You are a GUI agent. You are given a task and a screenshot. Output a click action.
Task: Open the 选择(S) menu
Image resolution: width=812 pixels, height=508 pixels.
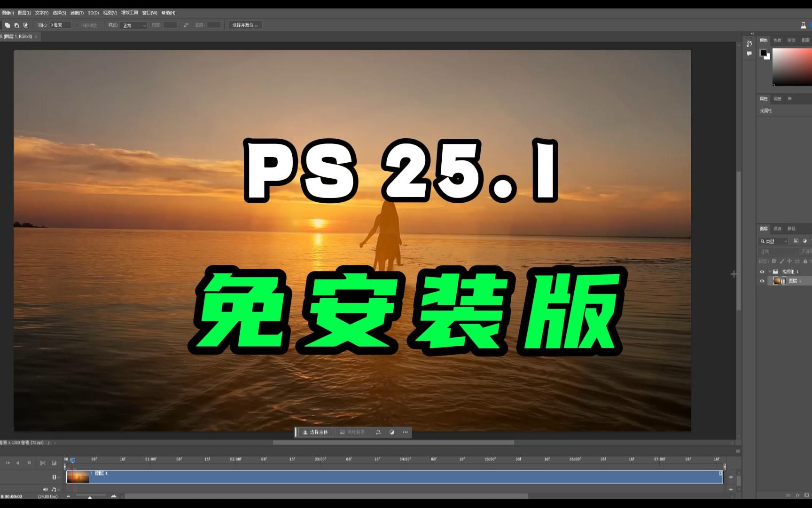click(59, 13)
